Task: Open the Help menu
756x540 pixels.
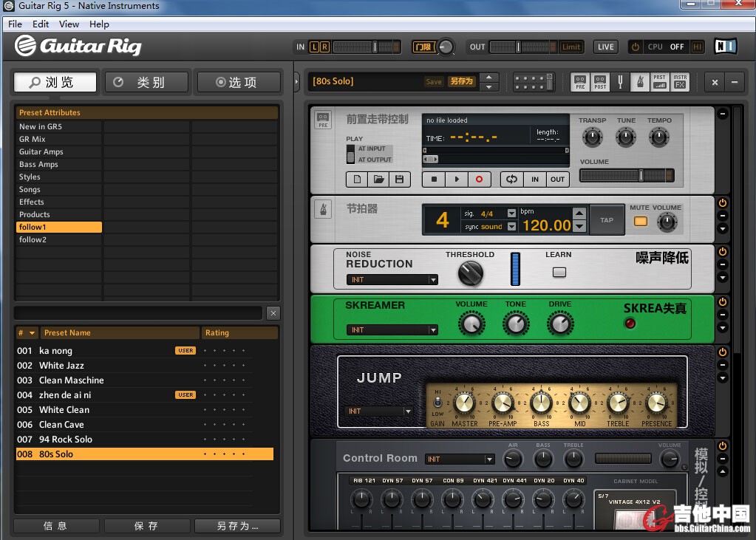Action: pos(99,24)
